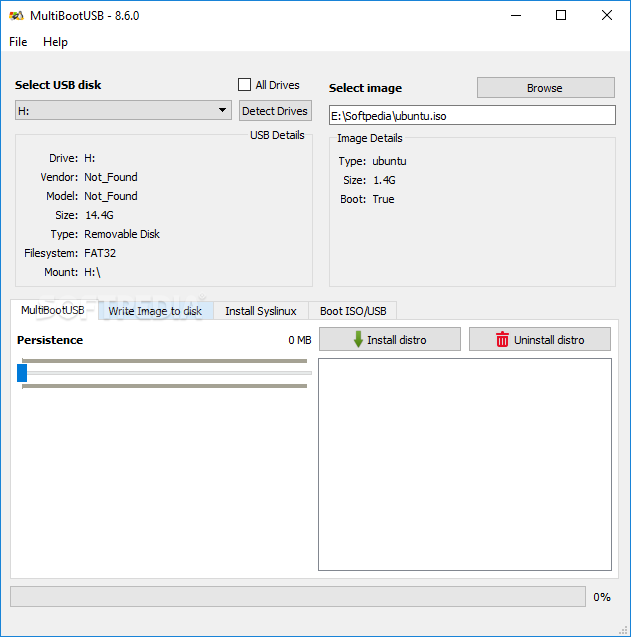Open the Install Syslinux tab
This screenshot has height=637, width=631.
[261, 311]
